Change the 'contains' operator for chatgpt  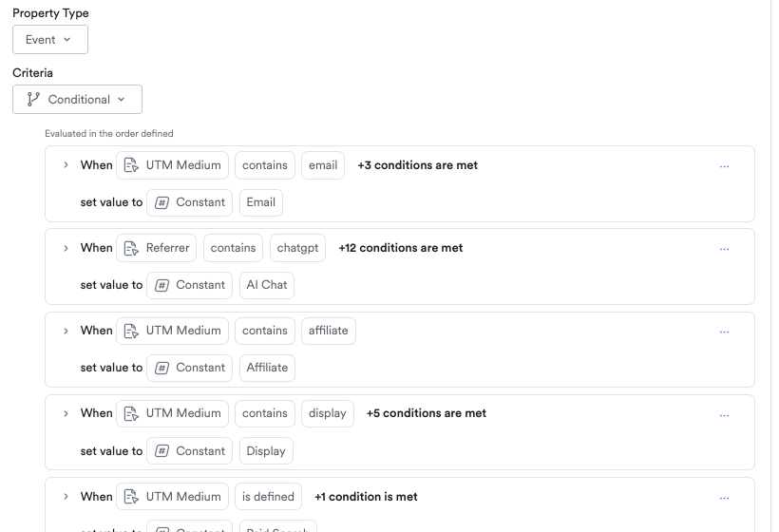click(x=233, y=248)
